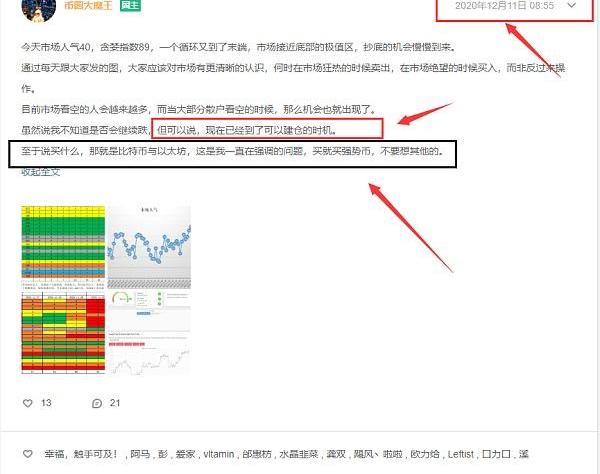Screen dimensions: 600x474
Task: Click the liker name vitamin
Action: 218,453
